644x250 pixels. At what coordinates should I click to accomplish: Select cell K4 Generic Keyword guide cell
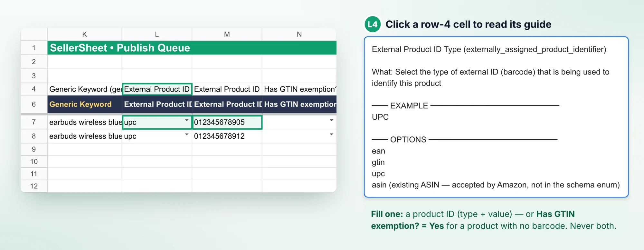click(x=85, y=89)
